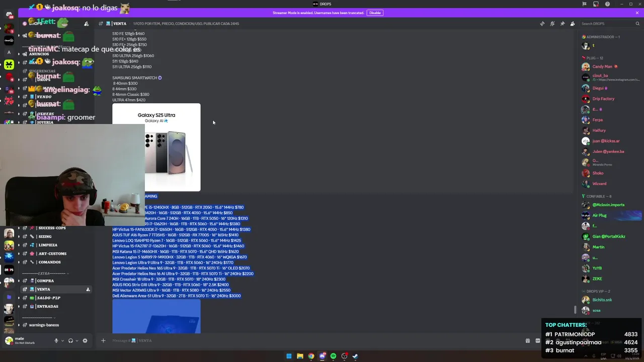Open User Settings gear icon
Viewport: 644px width, 362px height.
coord(85,340)
